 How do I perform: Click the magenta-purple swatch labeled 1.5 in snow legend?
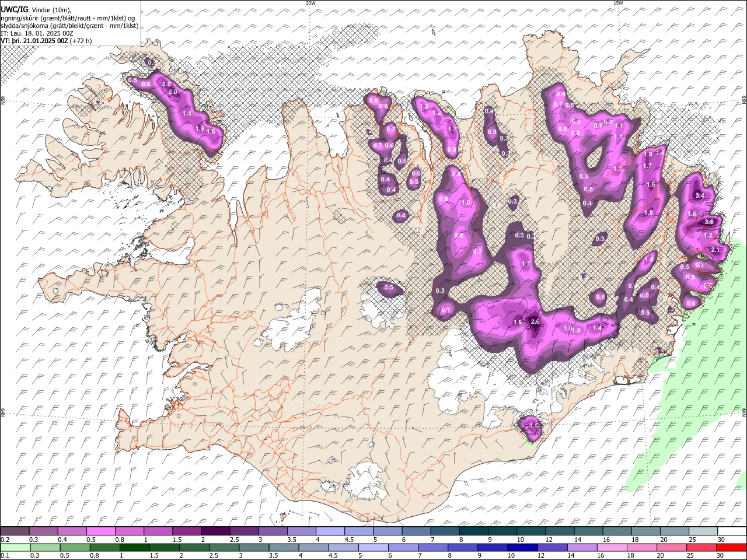pyautogui.click(x=186, y=531)
